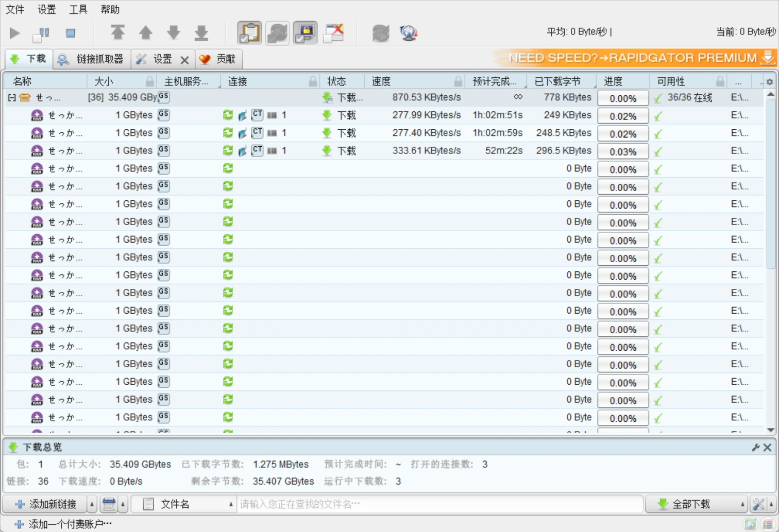Stop all downloads with the stop icon
779x532 pixels.
pos(71,33)
